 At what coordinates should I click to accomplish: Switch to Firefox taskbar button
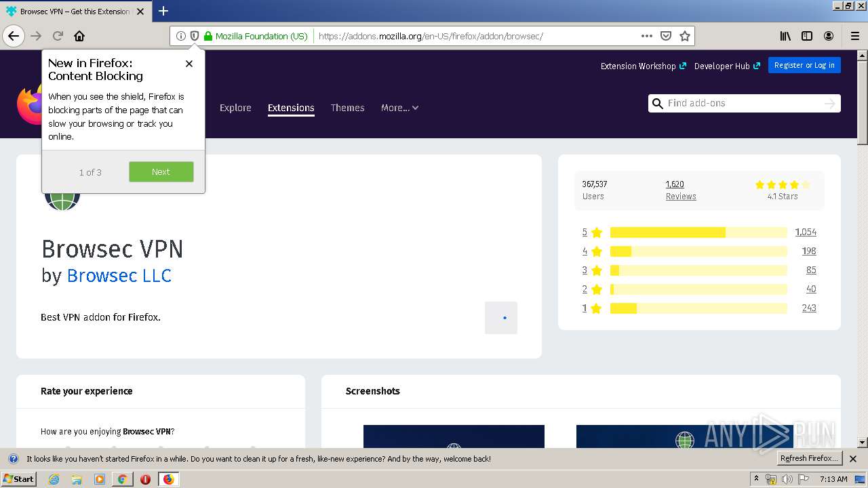pyautogui.click(x=168, y=479)
